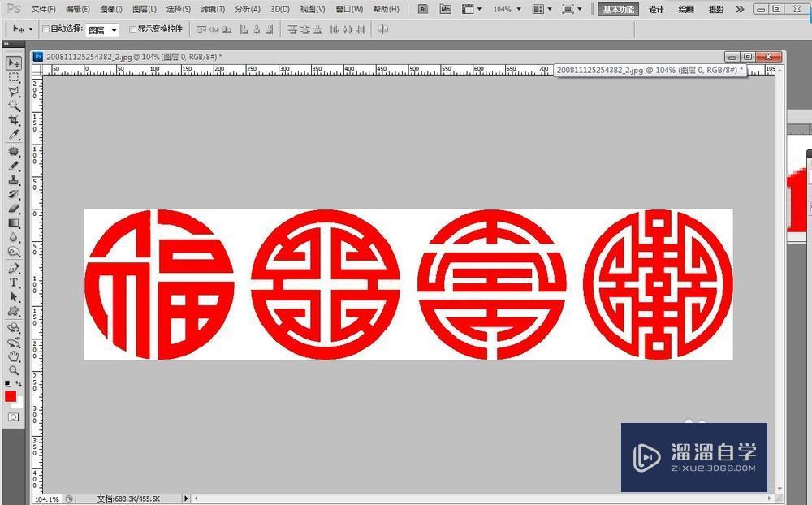Screen dimensions: 812x505
Task: Select the Path Selection tool
Action: click(14, 297)
